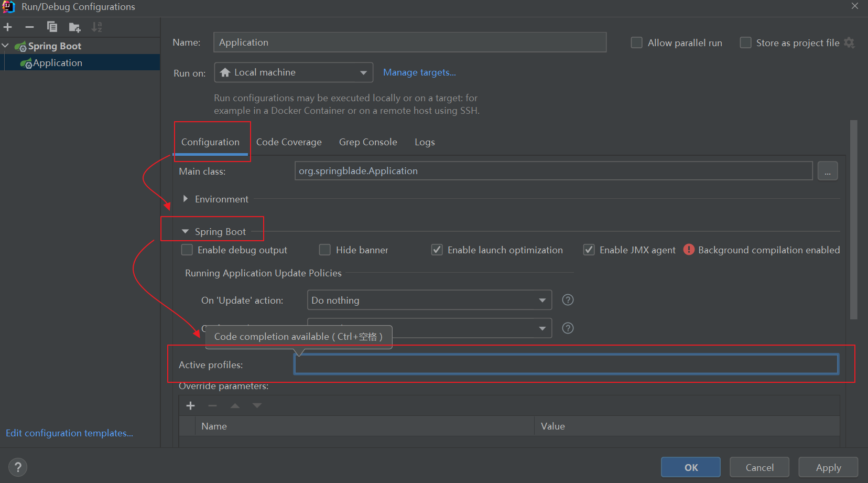
Task: Browse for main class with ellipsis button
Action: click(x=828, y=171)
